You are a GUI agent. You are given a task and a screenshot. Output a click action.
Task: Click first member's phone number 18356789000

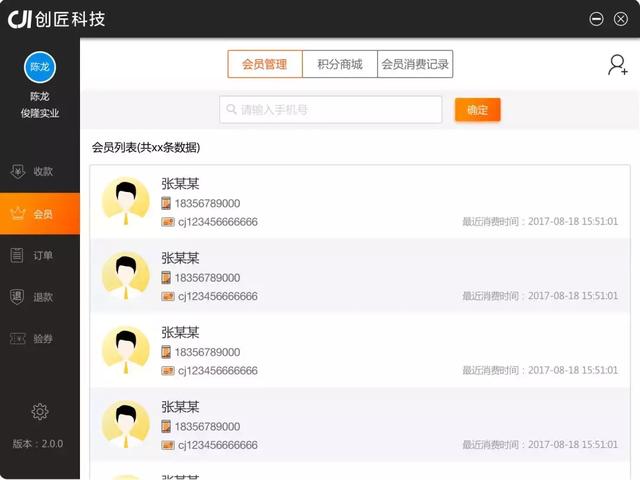(207, 203)
